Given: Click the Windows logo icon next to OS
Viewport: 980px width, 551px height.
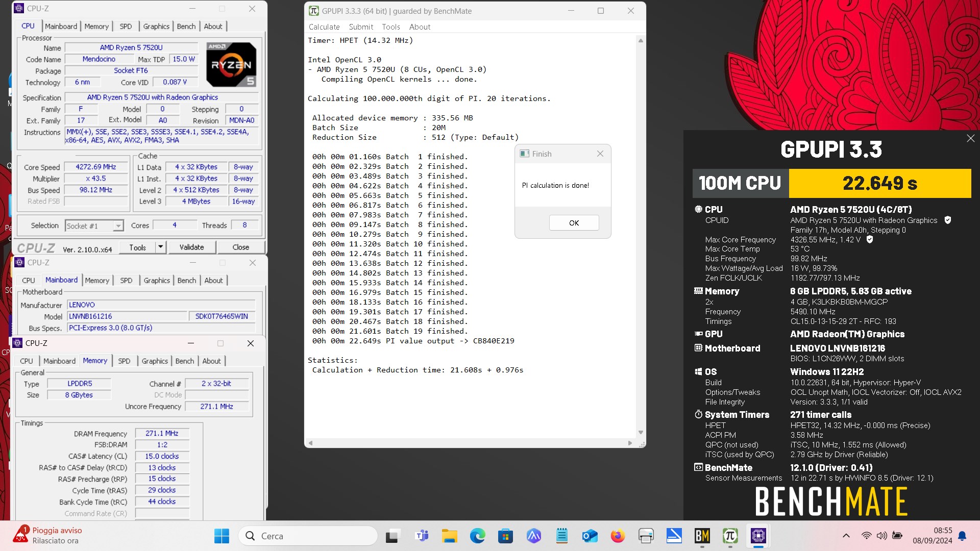Looking at the screenshot, I should point(698,372).
